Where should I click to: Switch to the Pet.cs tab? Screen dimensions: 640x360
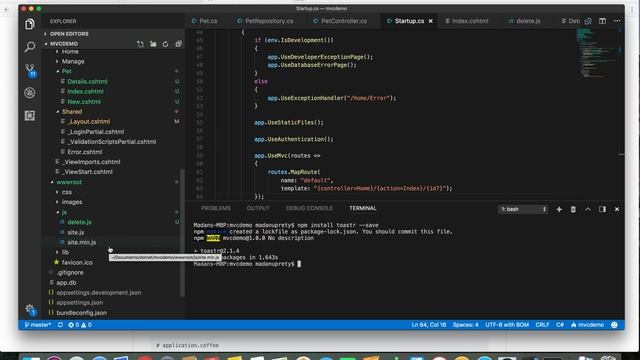coord(205,21)
